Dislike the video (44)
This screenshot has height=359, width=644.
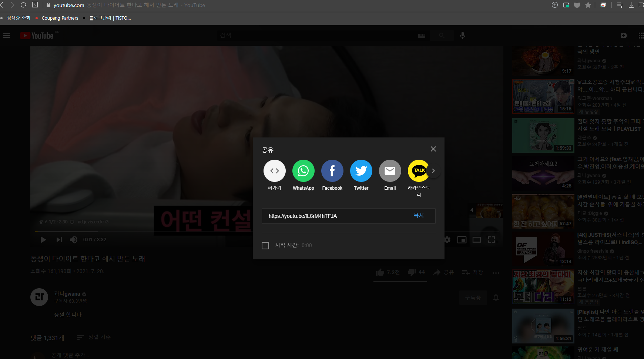click(416, 272)
